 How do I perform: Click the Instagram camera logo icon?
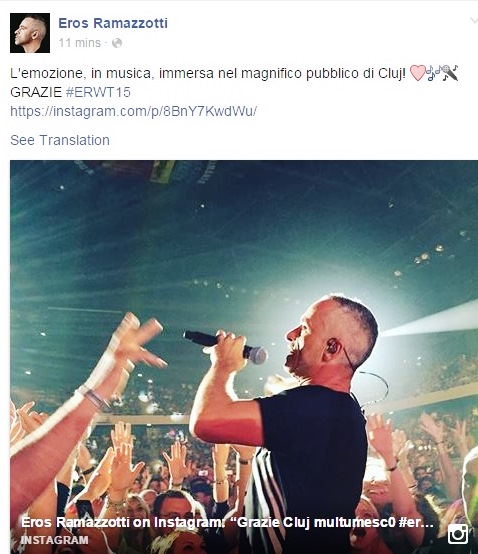pos(458,534)
